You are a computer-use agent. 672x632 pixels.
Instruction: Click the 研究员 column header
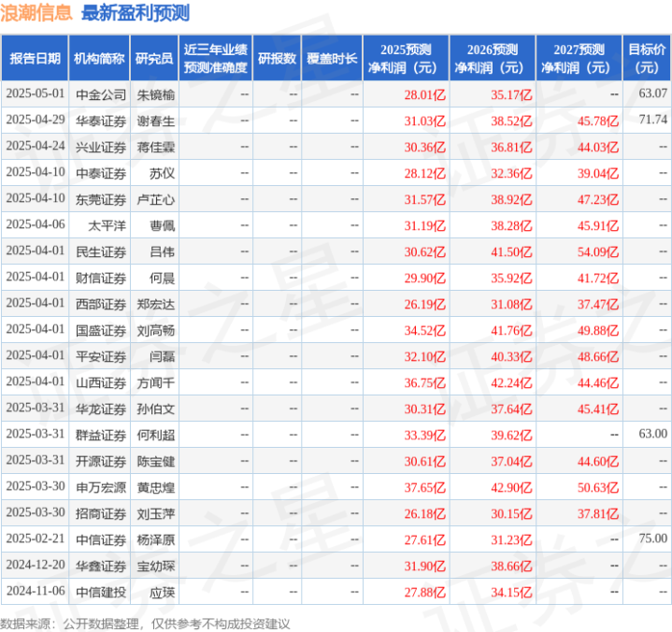click(x=154, y=58)
